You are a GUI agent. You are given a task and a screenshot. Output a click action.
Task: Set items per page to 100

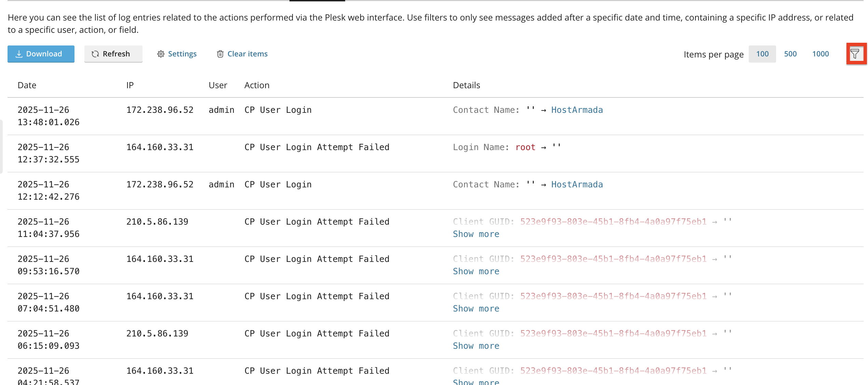(762, 54)
